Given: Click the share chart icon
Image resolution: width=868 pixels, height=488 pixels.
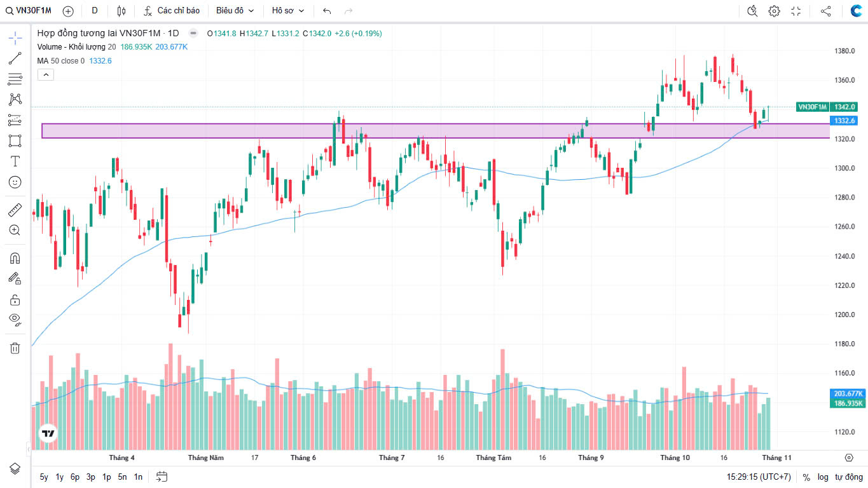Looking at the screenshot, I should coord(825,11).
